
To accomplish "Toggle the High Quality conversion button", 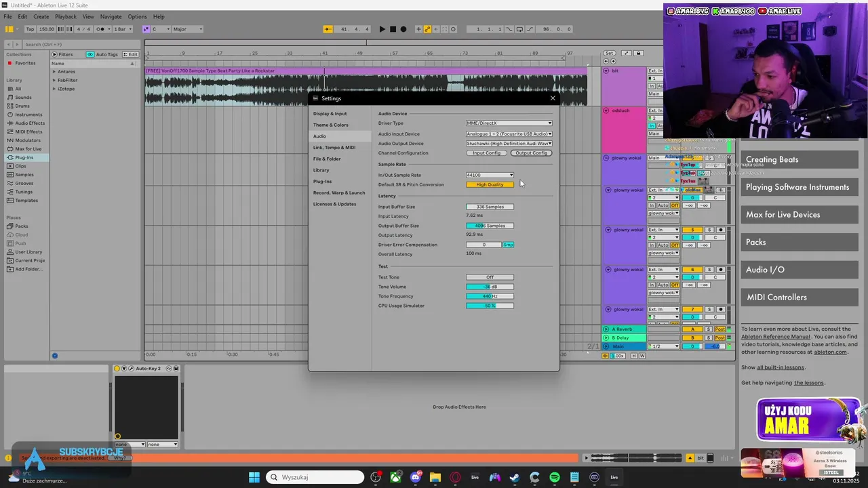I will (x=490, y=184).
